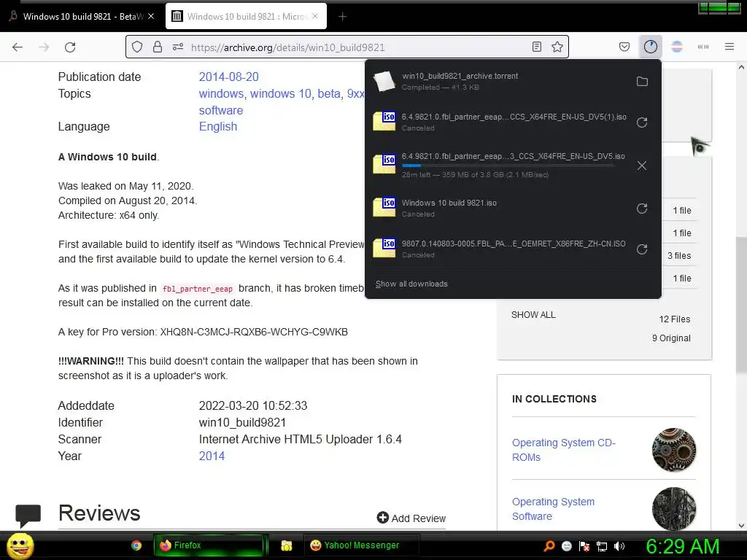Select the archive.org Windows 10 build 9821 tab
This screenshot has width=747, height=560.
[x=246, y=17]
